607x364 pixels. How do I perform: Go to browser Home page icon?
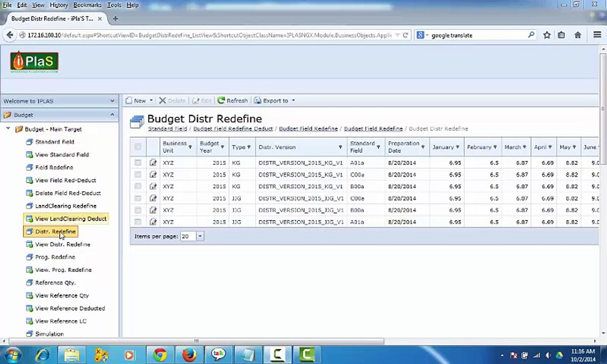578,35
